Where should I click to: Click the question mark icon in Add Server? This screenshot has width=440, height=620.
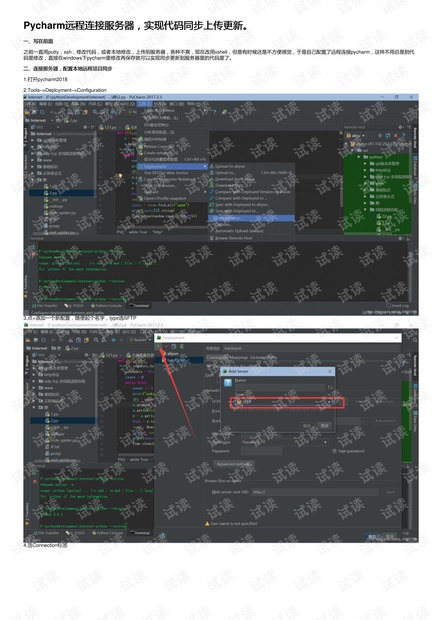(228, 383)
